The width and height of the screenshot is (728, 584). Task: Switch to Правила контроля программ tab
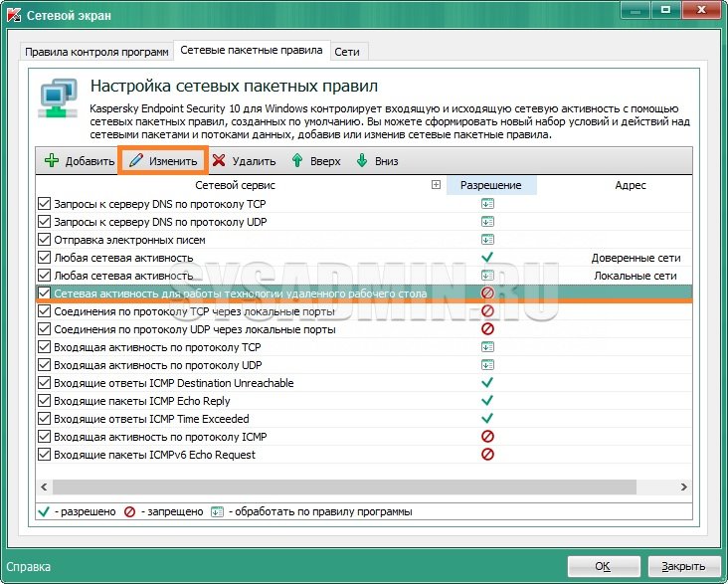[96, 51]
